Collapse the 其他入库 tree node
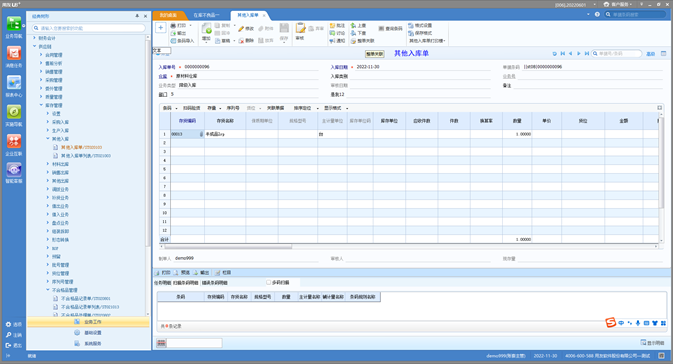Viewport: 673px width, 364px height. point(48,139)
